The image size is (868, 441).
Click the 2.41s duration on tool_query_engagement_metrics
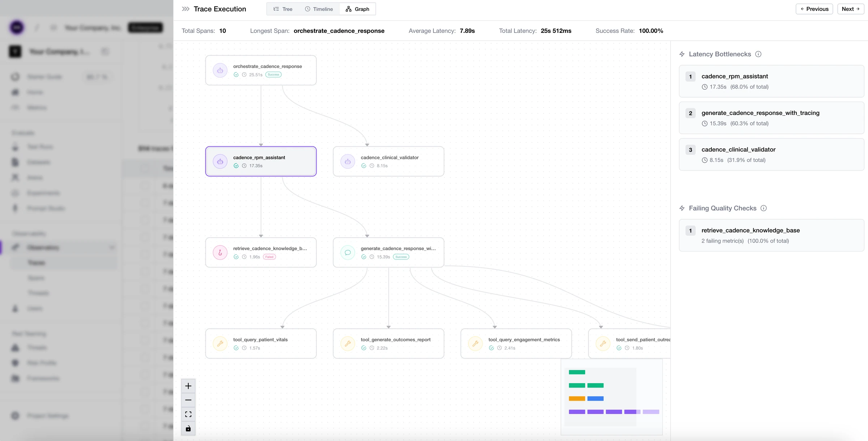[x=510, y=348]
